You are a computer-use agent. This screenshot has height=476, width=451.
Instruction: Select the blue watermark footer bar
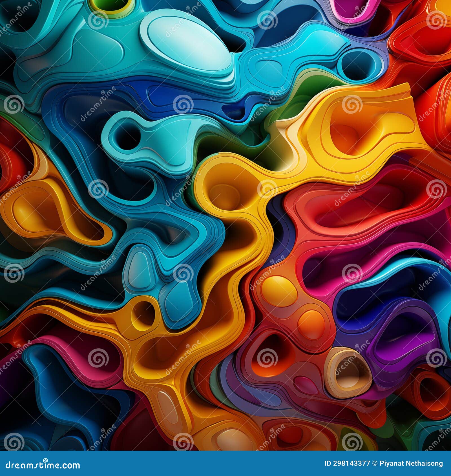225,464
